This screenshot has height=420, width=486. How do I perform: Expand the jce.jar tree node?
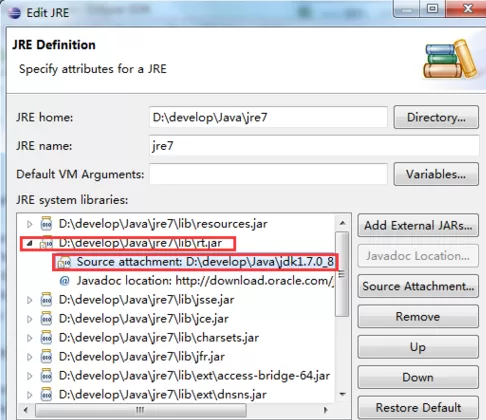(30, 319)
